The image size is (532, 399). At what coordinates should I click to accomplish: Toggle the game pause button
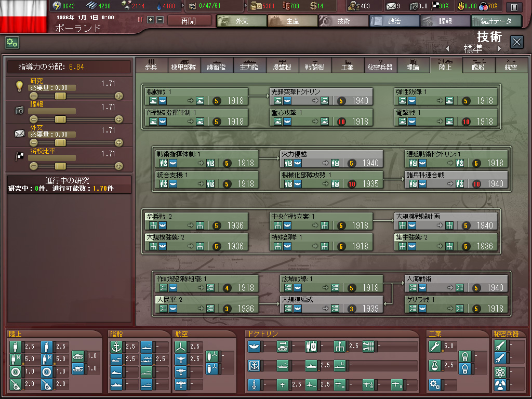[x=140, y=20]
